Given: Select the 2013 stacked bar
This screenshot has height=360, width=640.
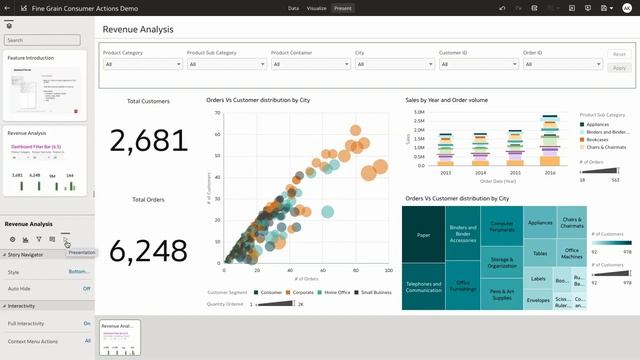Looking at the screenshot, I should [x=446, y=149].
